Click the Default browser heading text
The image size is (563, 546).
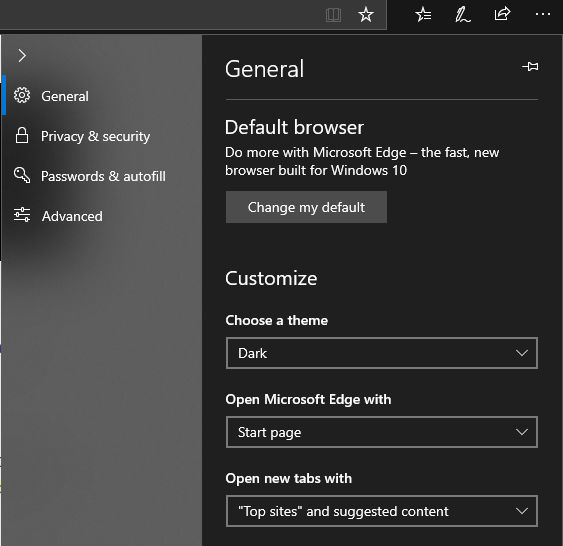(x=294, y=127)
